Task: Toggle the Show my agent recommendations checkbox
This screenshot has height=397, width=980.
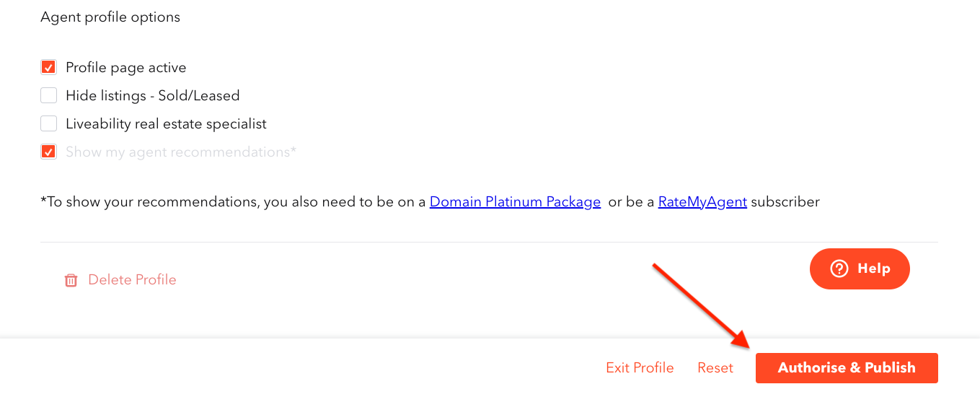Action: 48,152
